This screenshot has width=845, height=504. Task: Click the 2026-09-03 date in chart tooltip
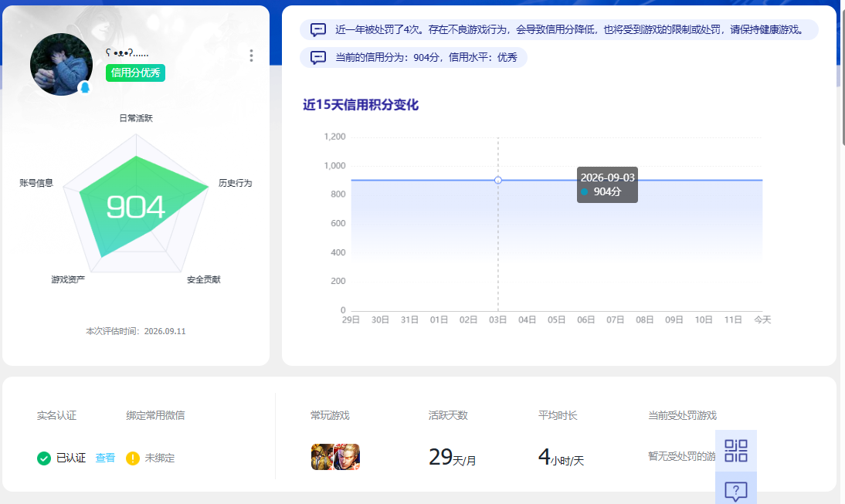pyautogui.click(x=607, y=178)
